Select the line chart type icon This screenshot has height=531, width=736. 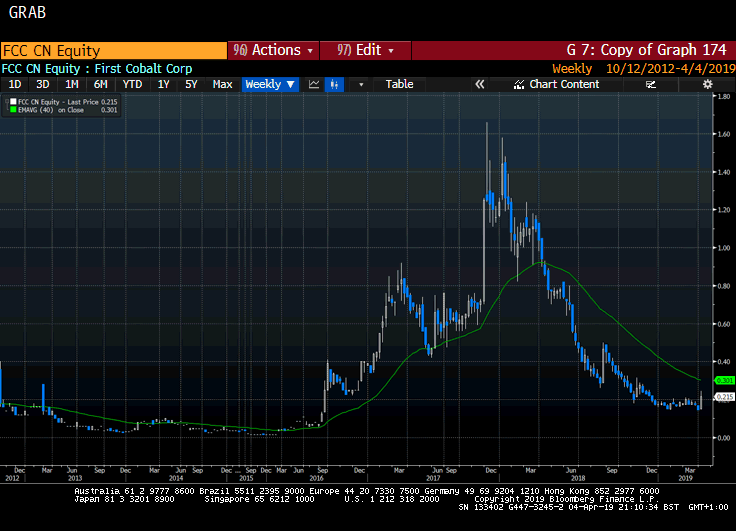tap(314, 85)
